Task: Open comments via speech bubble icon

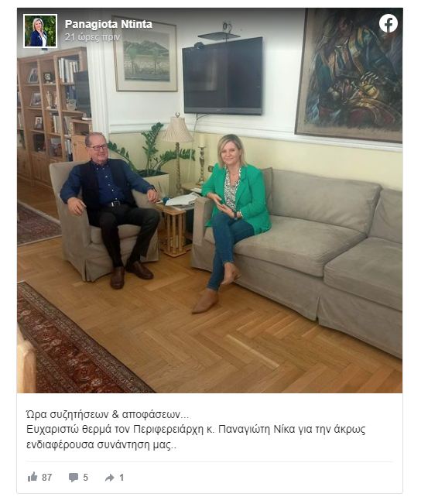Action: [74, 478]
